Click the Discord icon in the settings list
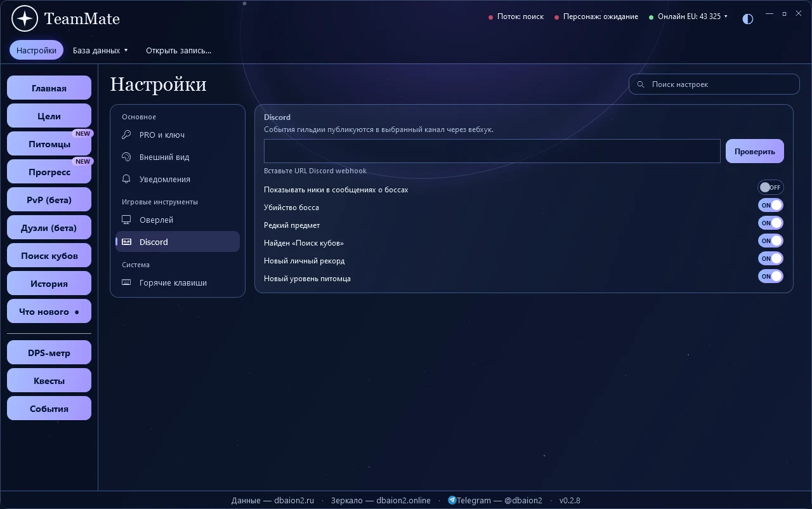Screen dimensions: 812x509 [x=126, y=242]
